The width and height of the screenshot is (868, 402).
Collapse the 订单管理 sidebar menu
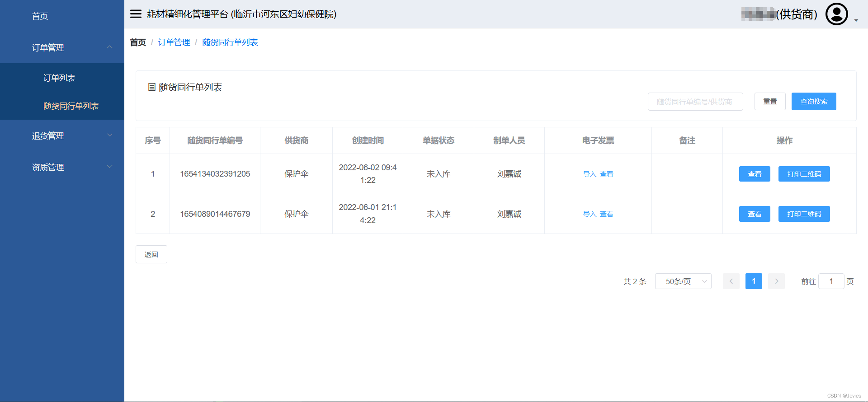(62, 47)
